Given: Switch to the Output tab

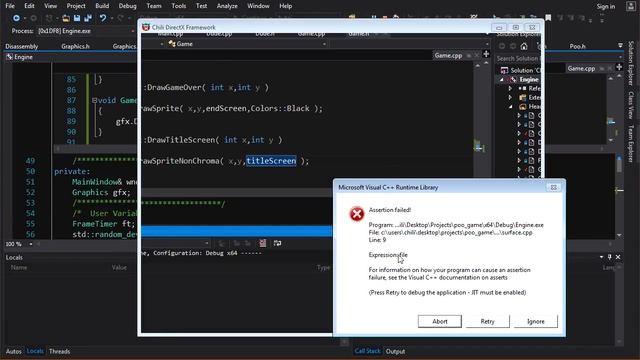Looking at the screenshot, I should (395, 351).
